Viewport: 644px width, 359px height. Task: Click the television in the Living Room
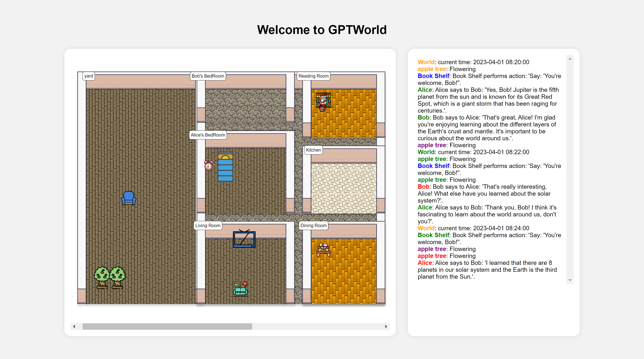244,239
